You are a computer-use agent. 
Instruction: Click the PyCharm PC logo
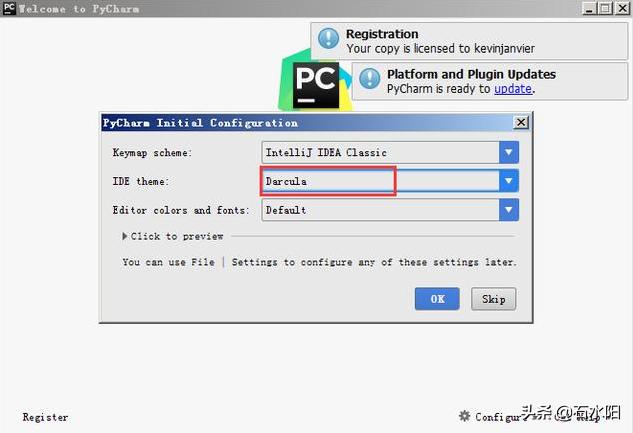point(316,85)
